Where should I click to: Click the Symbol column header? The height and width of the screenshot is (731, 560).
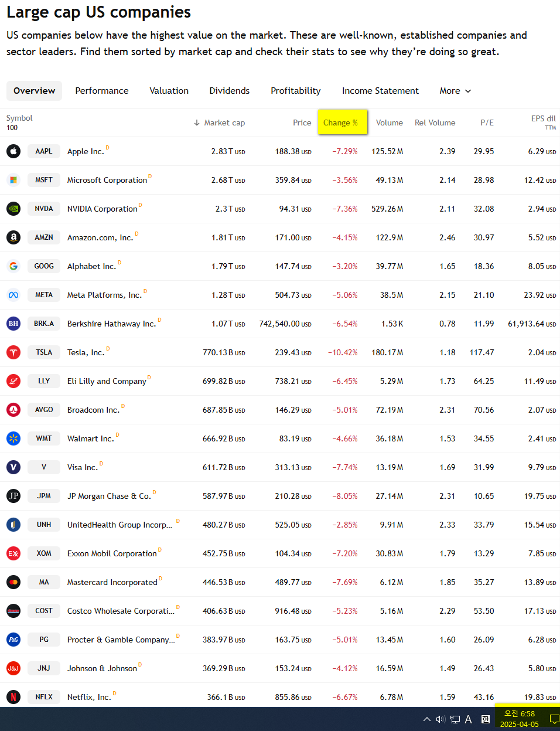click(x=19, y=118)
